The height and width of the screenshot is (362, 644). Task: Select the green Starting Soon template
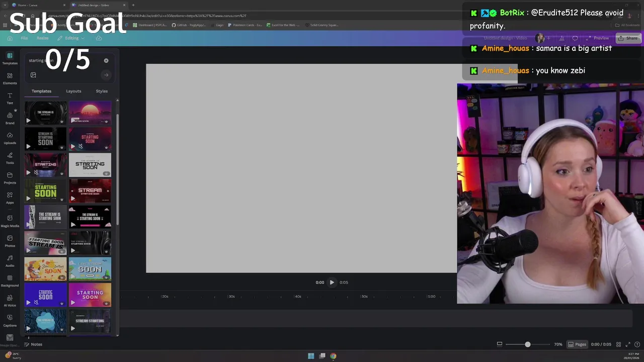click(45, 191)
